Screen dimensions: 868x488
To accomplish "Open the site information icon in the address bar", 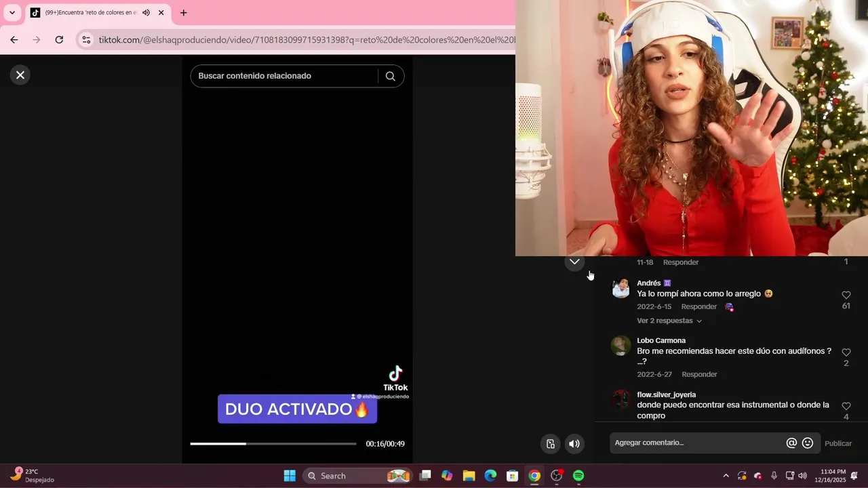I will (86, 40).
